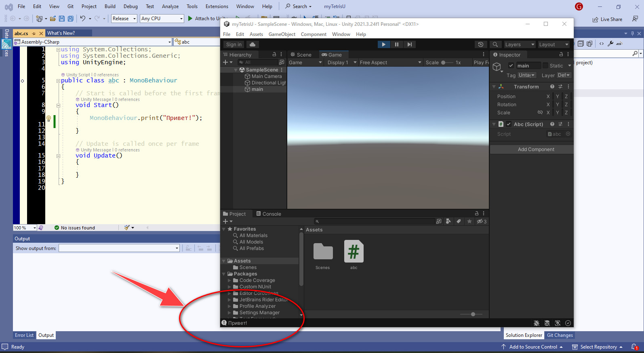Click the Undo arrow in Visual Studio toolbar

pyautogui.click(x=82, y=19)
